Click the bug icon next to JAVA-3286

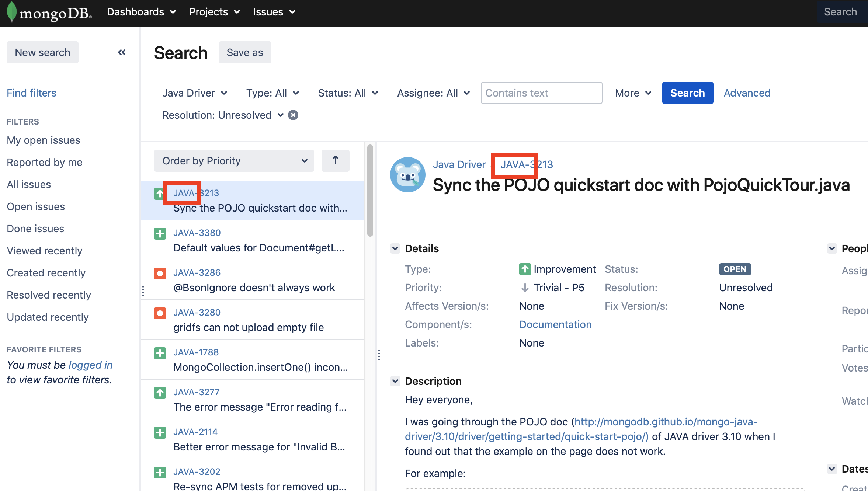[x=160, y=273]
